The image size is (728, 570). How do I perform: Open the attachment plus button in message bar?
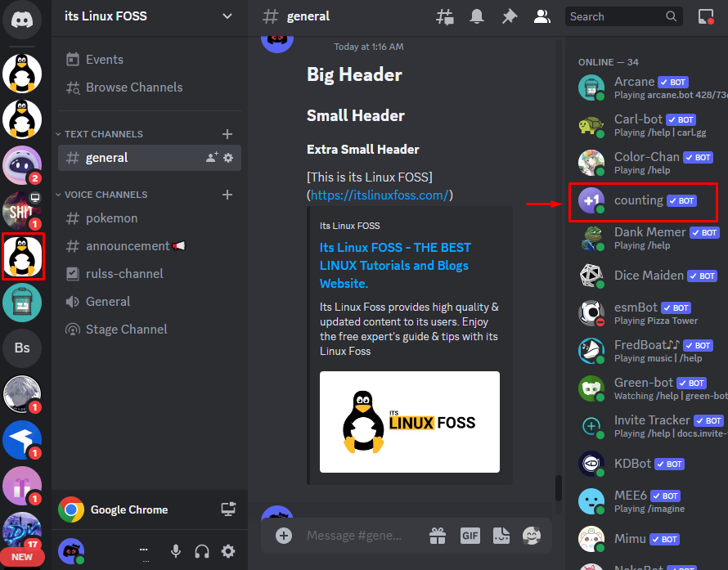[284, 536]
